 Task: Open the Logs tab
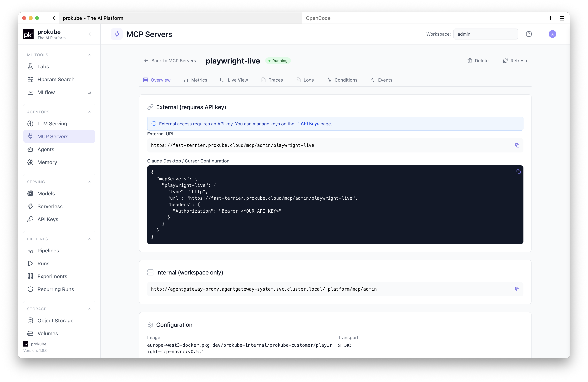(305, 80)
